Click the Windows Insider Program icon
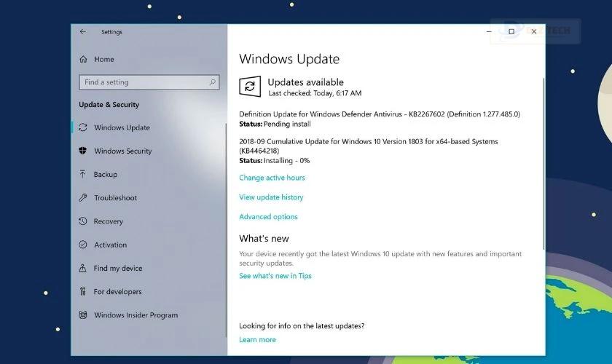Screen dimensions: 612x364 (x=83, y=314)
